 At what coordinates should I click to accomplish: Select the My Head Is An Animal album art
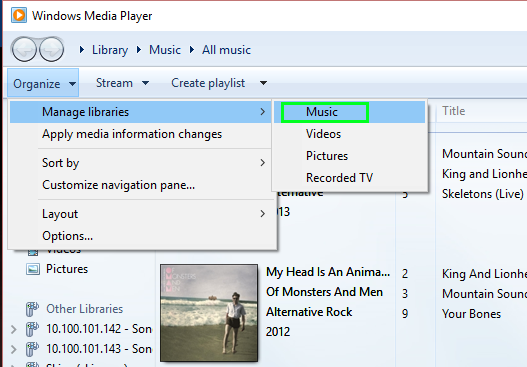tap(209, 313)
